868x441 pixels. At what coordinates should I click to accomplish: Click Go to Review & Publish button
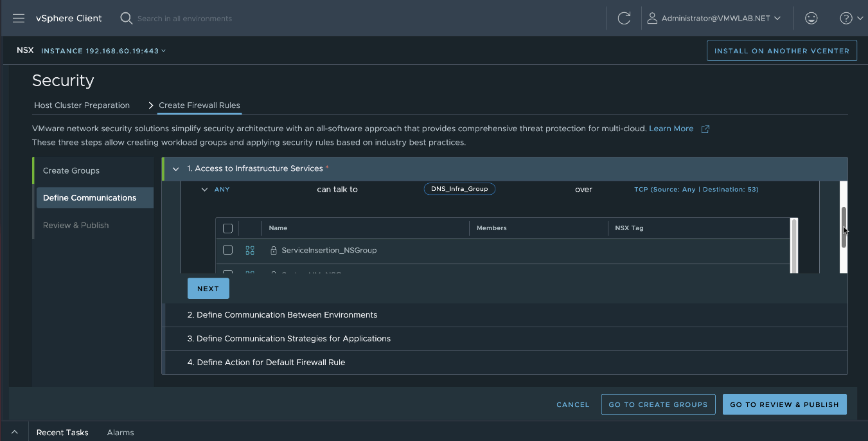pyautogui.click(x=784, y=404)
